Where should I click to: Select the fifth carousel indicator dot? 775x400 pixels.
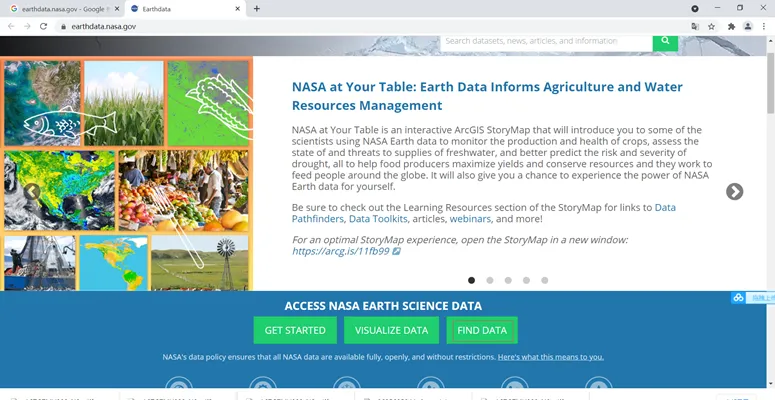coord(545,280)
